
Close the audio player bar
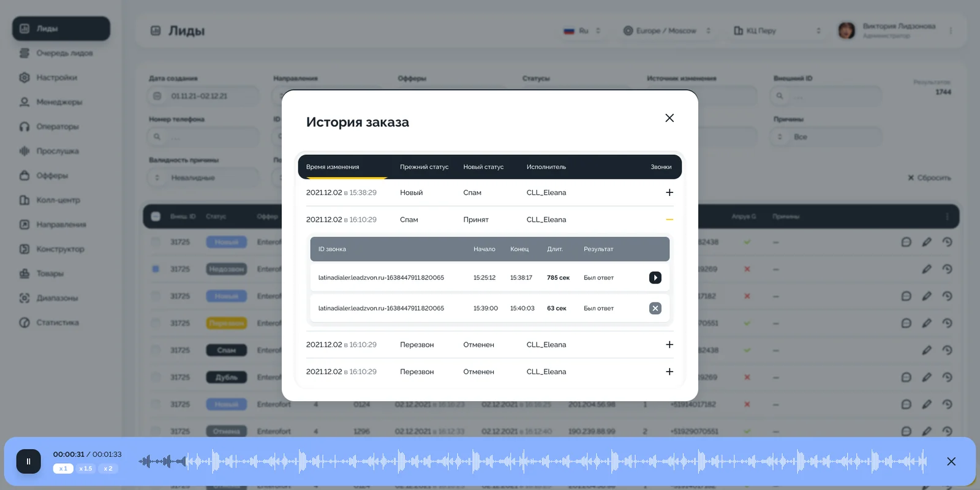click(x=951, y=461)
